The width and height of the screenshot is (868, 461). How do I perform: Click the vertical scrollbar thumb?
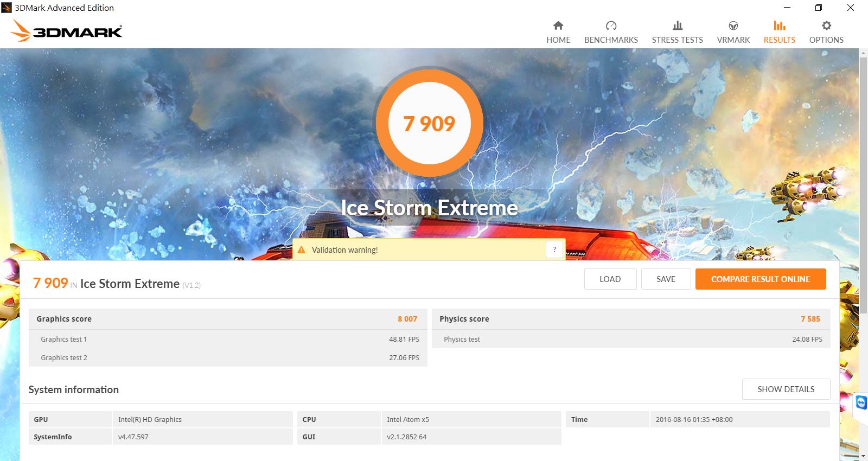(x=863, y=184)
